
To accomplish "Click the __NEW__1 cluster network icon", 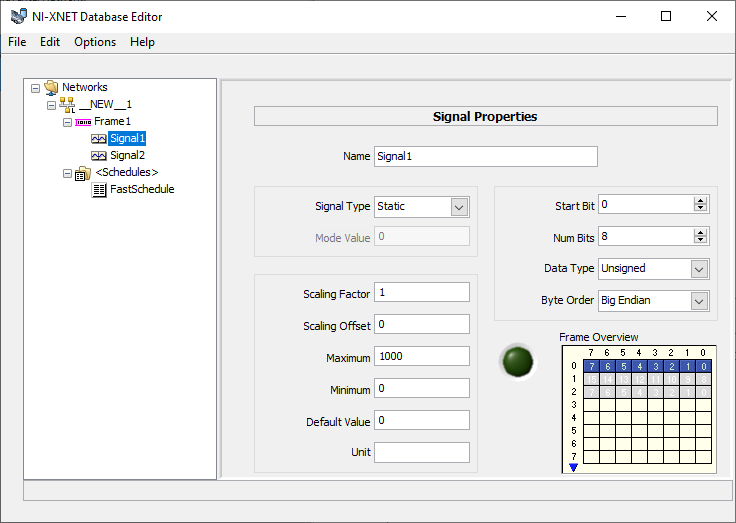I will coord(67,105).
